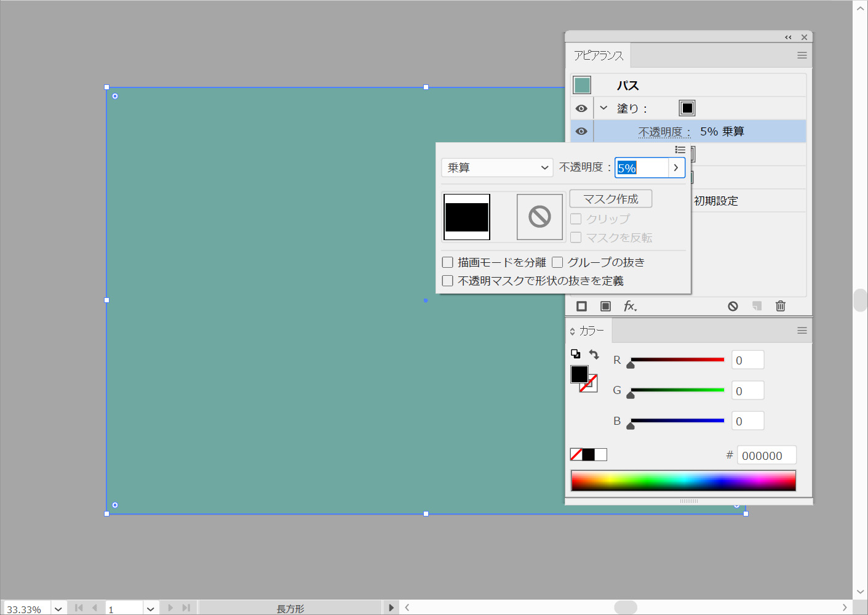Viewport: 868px width, 615px height.
Task: Toggle visibility eye for the 塗り fill row
Action: [x=581, y=108]
